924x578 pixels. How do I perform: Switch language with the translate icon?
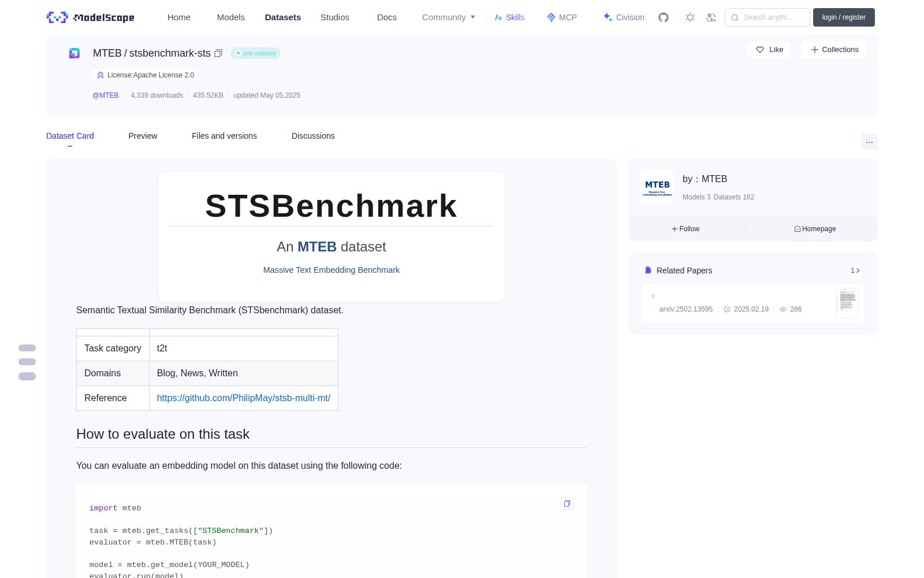coord(711,17)
